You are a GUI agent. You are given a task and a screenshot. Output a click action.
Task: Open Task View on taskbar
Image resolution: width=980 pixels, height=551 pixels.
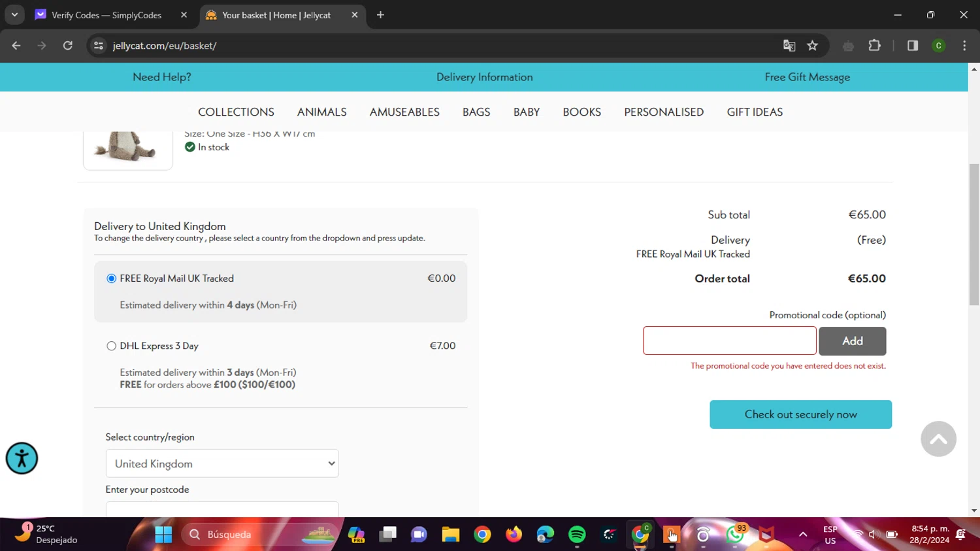coord(387,535)
